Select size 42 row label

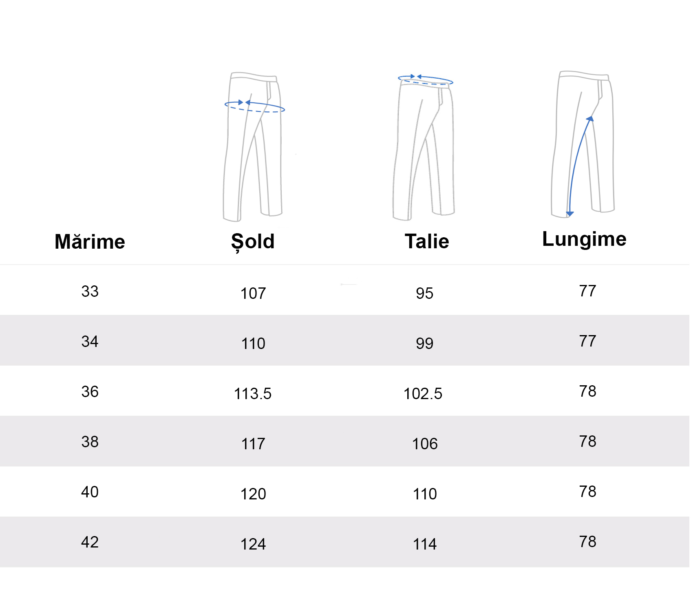tap(90, 542)
